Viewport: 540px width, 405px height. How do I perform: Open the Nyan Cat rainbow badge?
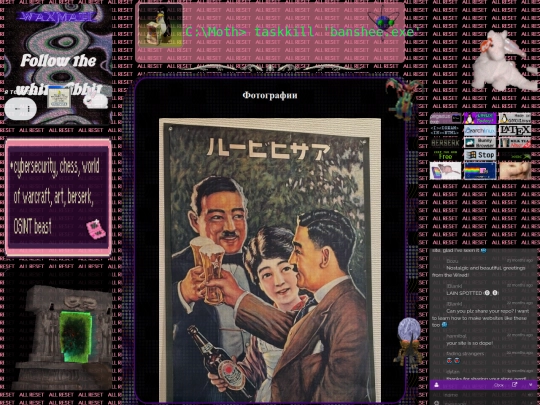(x=480, y=171)
